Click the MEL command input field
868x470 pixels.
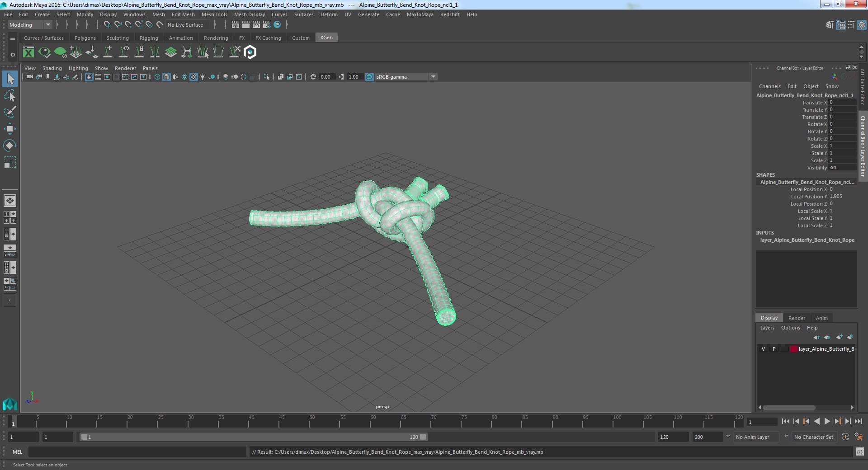coord(137,451)
